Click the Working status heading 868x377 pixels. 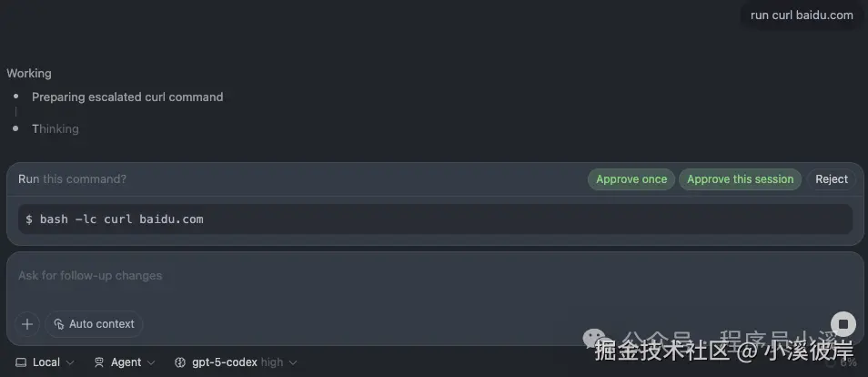click(x=29, y=73)
